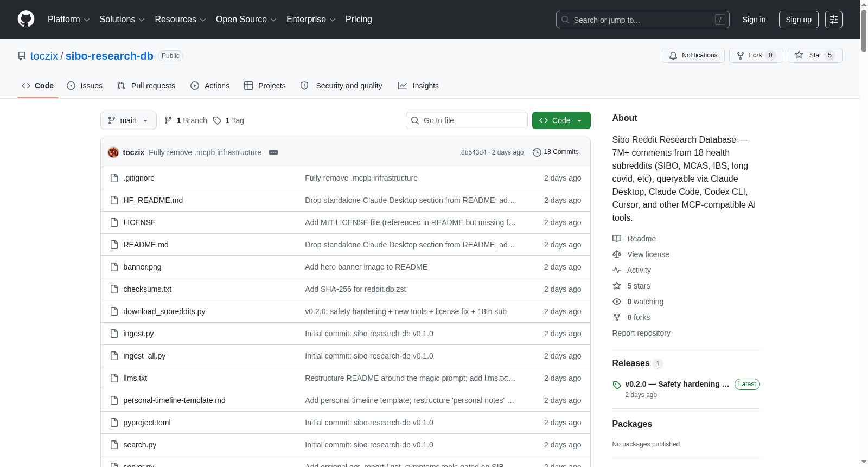Open the checksums.txt file
This screenshot has height=467, width=868.
(148, 289)
